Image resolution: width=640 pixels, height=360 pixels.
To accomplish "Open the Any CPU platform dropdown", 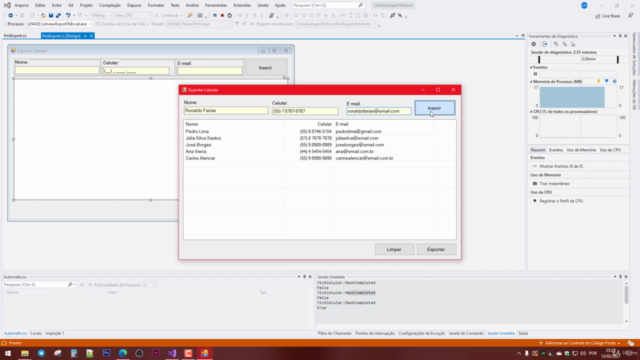I will tap(133, 16).
